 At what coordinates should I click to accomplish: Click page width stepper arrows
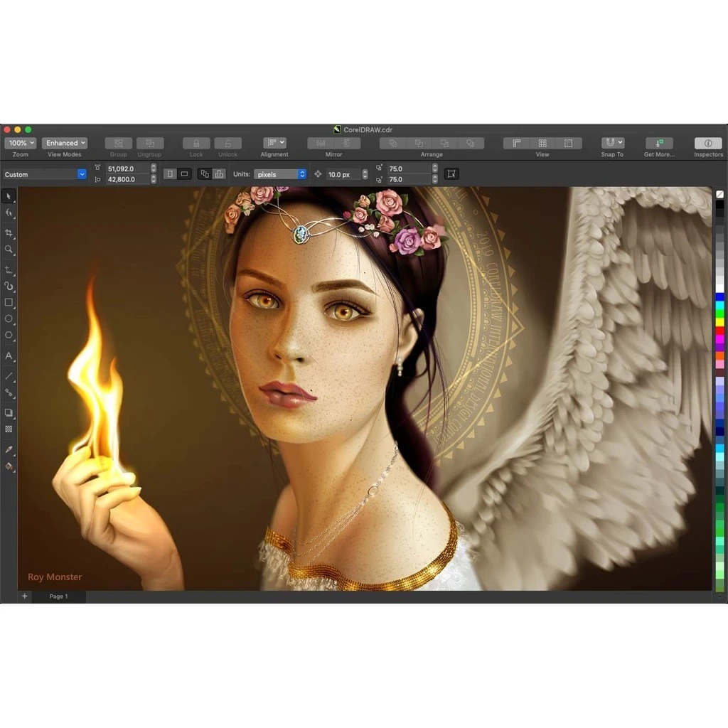pos(154,168)
